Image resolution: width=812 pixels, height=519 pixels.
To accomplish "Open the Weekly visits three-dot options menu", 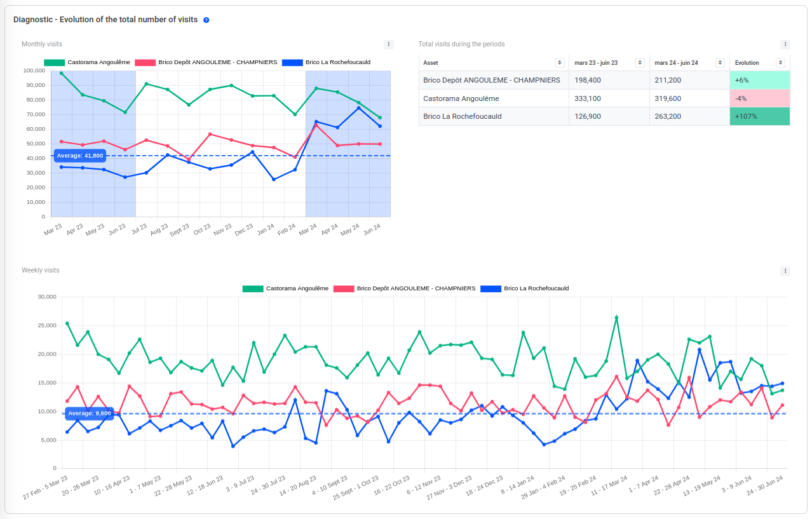I will pos(785,271).
